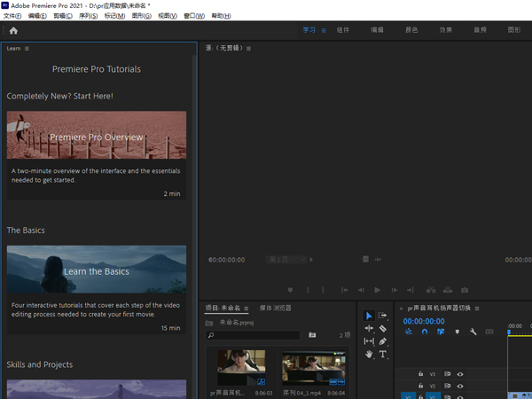The image size is (532, 399).
Task: Click the Overwrite button in Source monitor
Action: tap(448, 290)
